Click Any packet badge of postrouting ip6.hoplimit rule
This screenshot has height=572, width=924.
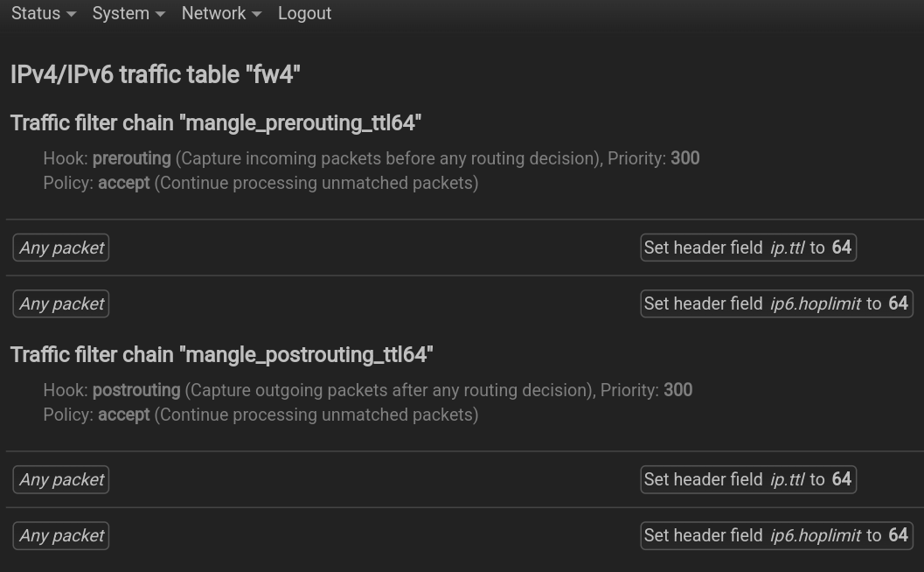(61, 535)
